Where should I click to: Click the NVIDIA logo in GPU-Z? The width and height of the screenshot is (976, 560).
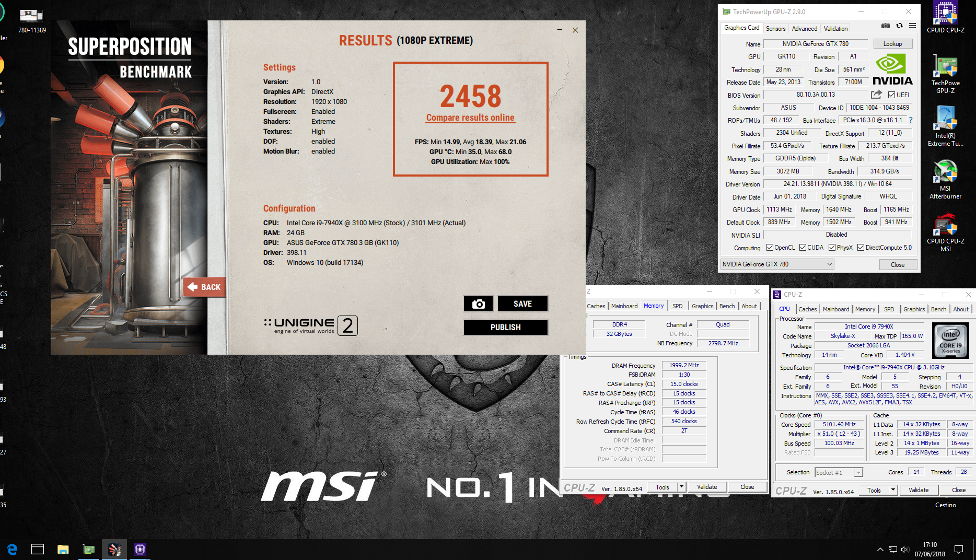pos(892,69)
